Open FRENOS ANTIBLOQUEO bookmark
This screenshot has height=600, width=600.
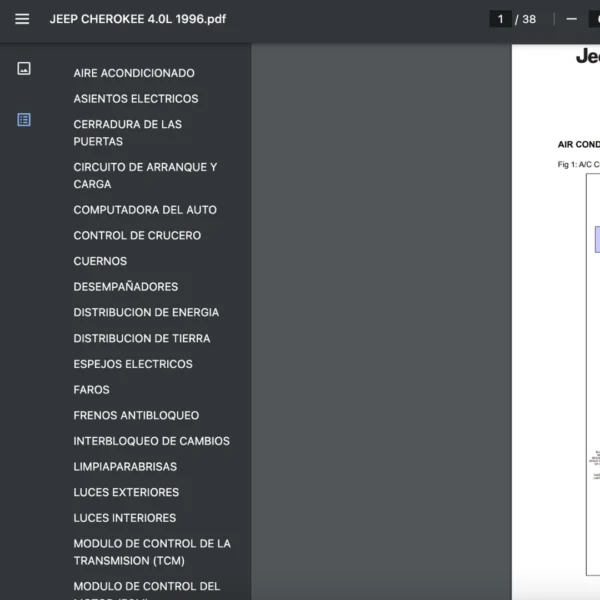[136, 415]
